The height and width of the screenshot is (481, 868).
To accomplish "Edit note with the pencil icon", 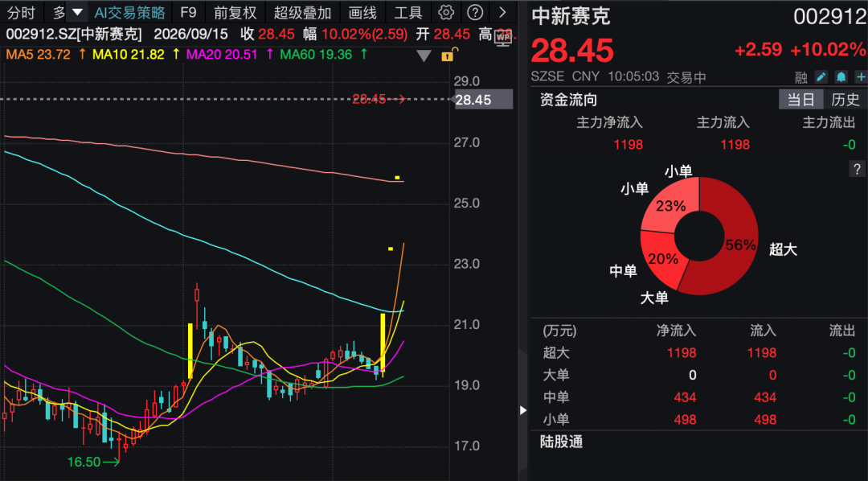I will [x=821, y=76].
